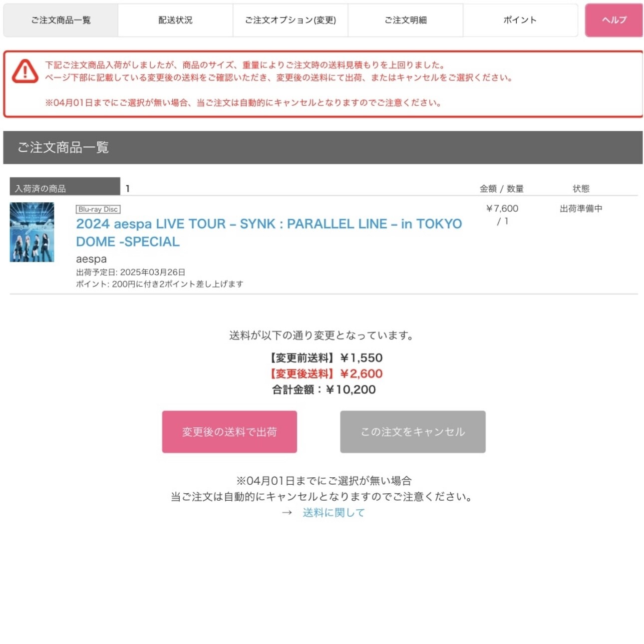Click the aespa artist name
This screenshot has height=644, width=644.
coord(91,259)
